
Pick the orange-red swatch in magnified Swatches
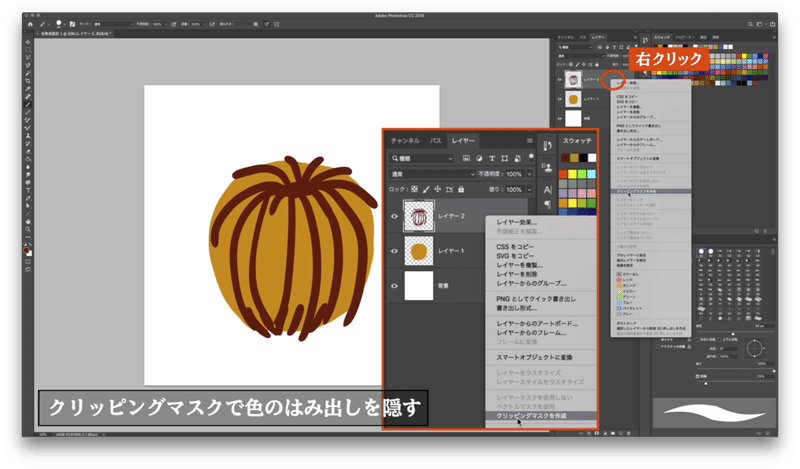[563, 174]
